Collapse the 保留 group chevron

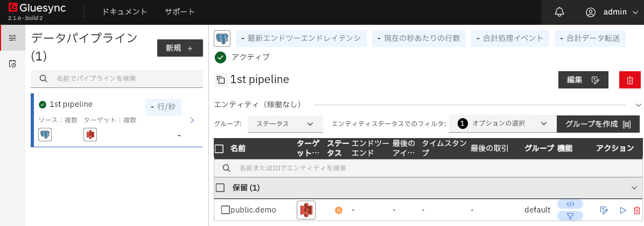tap(634, 188)
